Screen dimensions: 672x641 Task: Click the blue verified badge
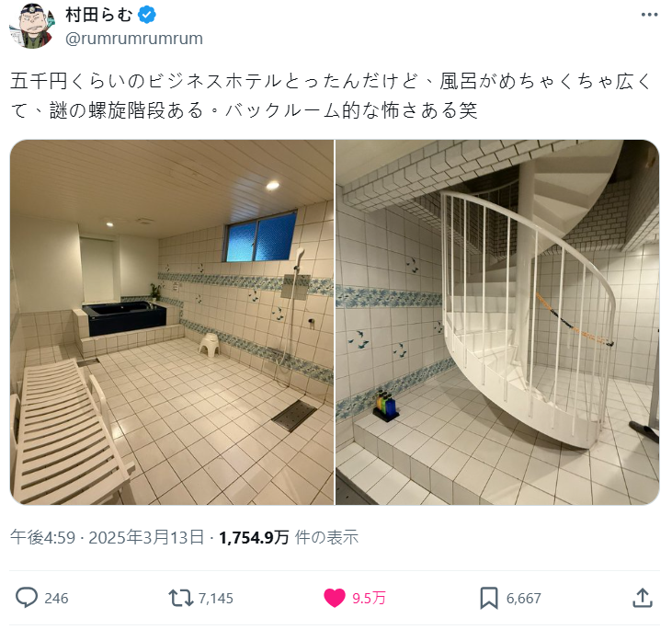tap(147, 15)
